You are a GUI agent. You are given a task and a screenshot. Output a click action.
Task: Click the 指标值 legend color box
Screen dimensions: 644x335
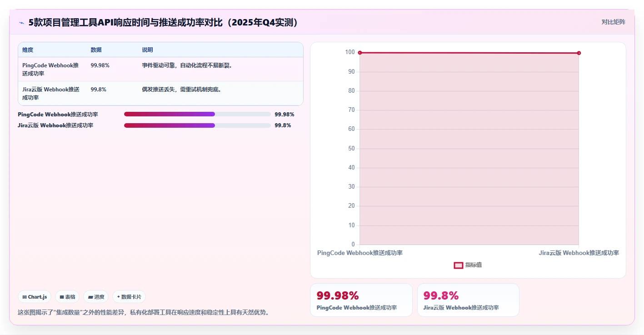pyautogui.click(x=458, y=265)
